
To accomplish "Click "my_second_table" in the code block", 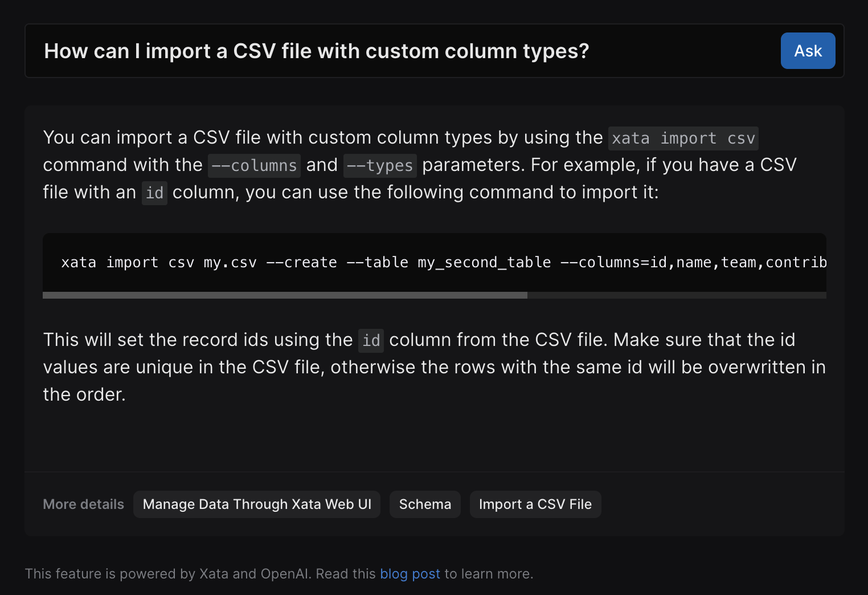I will 484,263.
